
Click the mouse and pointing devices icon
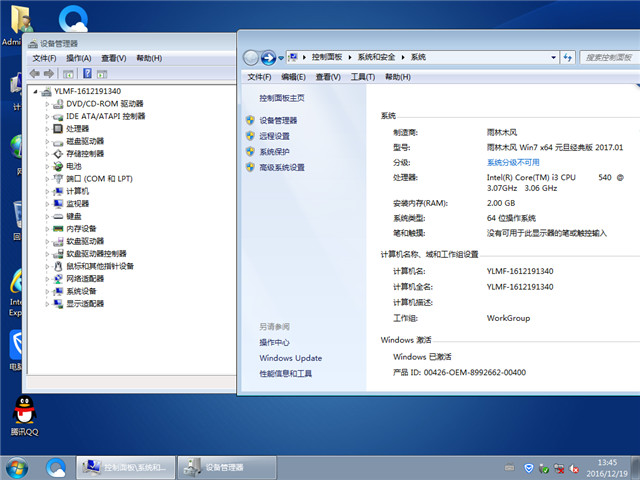[58, 266]
